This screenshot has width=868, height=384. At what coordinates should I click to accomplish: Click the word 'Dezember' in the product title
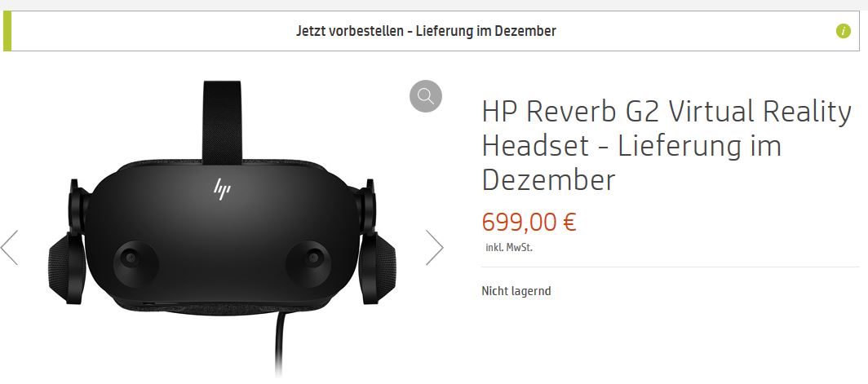pos(548,180)
